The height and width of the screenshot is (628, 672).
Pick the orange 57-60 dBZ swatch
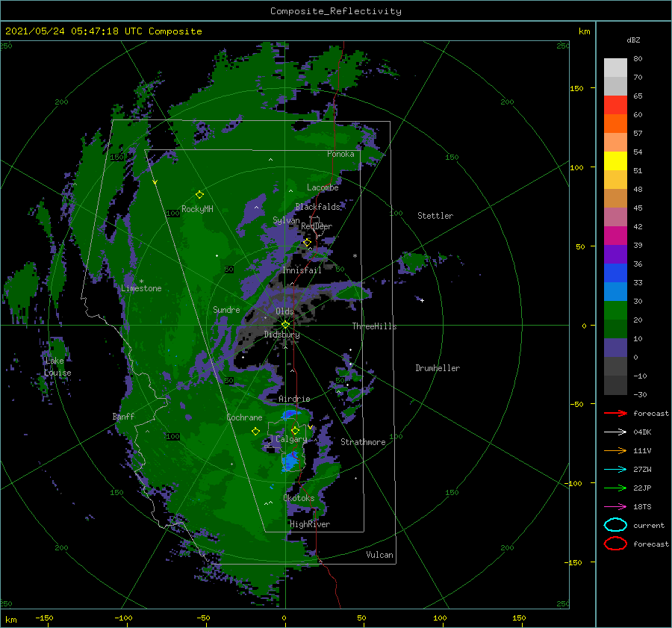615,124
